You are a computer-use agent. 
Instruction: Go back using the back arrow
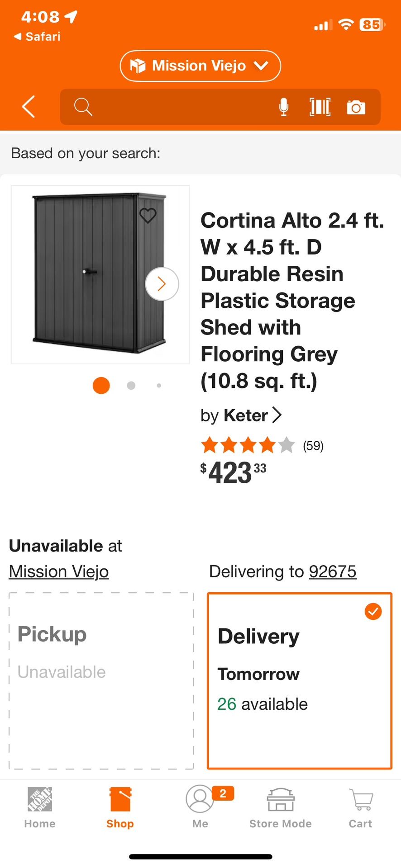[28, 107]
